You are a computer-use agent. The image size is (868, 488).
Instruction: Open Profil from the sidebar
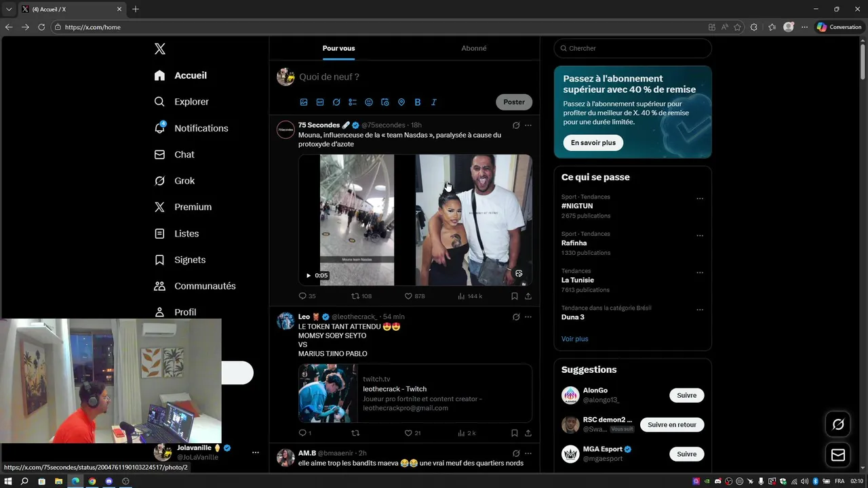pos(175,312)
